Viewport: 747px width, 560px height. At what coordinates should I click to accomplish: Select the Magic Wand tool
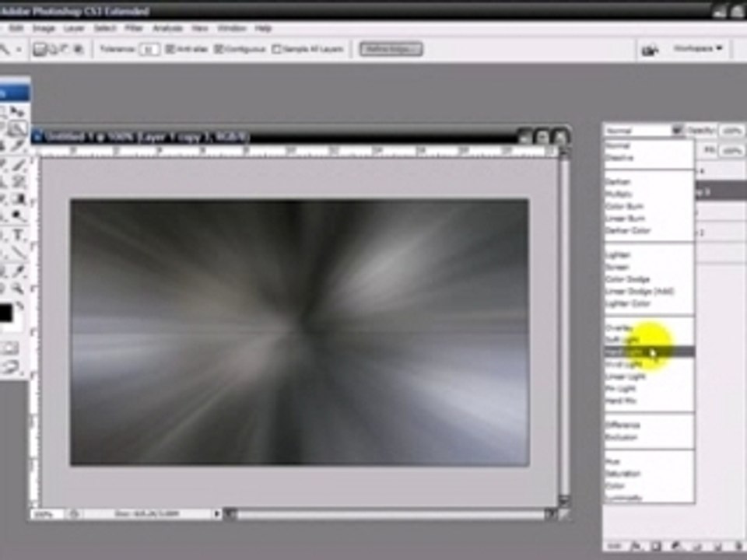click(x=18, y=128)
